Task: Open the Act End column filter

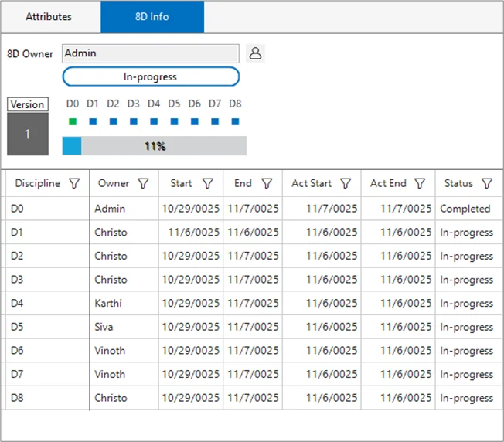Action: 420,184
